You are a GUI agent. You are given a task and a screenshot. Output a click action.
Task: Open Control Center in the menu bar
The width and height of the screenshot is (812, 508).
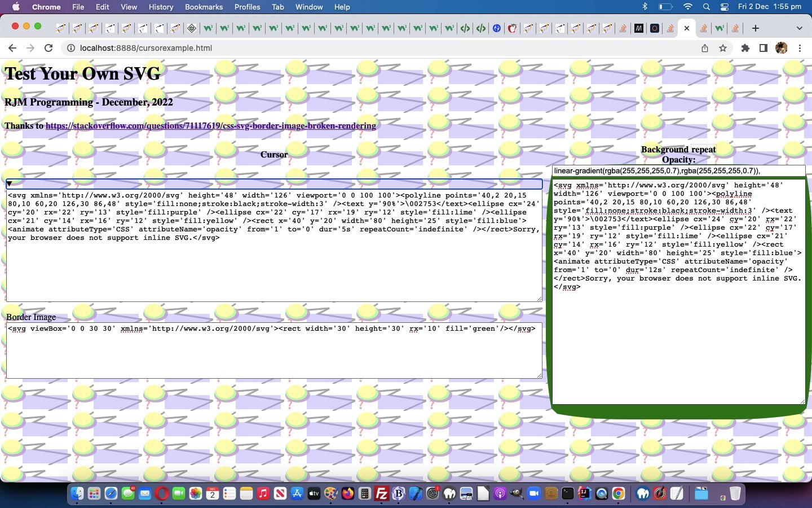coord(725,7)
